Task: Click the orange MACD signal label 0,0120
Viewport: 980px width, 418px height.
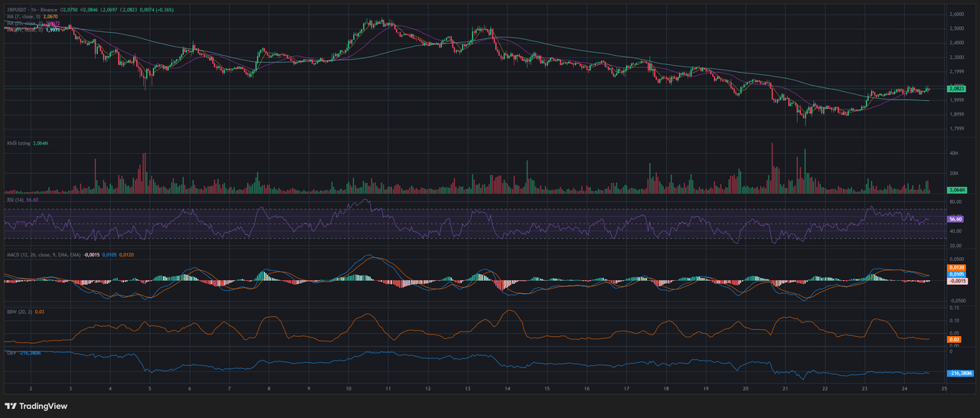Action: coord(956,267)
